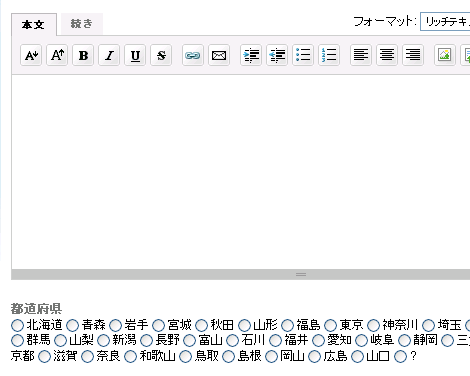The image size is (470, 376).
Task: Select the 福井 radio button
Action: coord(275,341)
